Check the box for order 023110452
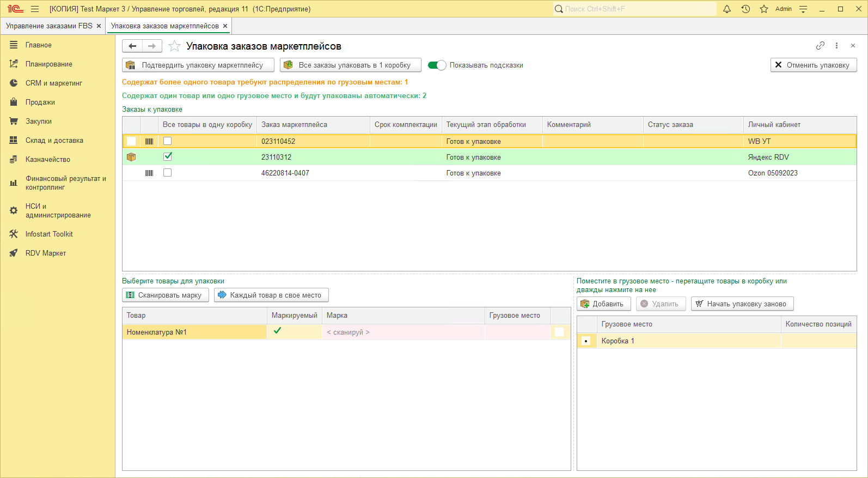This screenshot has width=868, height=478. [x=168, y=141]
